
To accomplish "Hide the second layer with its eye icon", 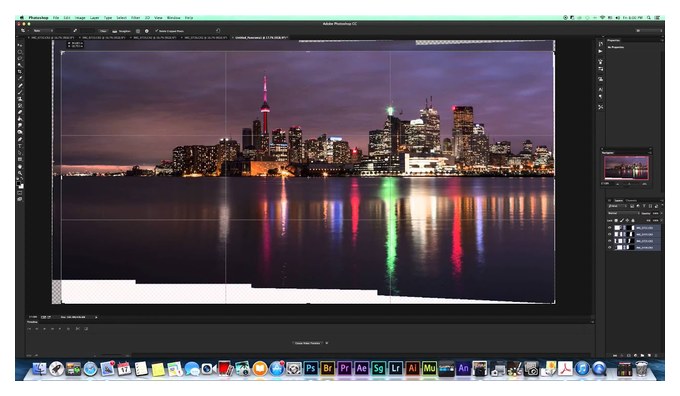I will [x=609, y=234].
